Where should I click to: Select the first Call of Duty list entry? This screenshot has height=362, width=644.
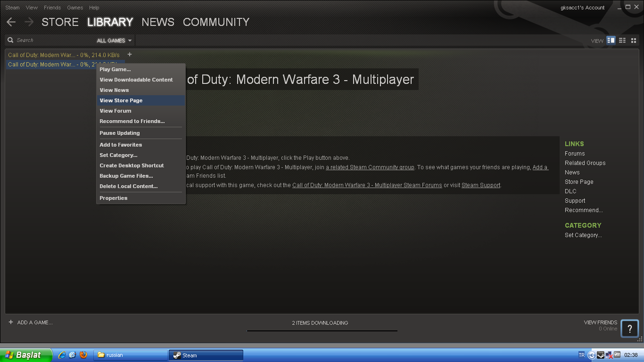(65, 55)
